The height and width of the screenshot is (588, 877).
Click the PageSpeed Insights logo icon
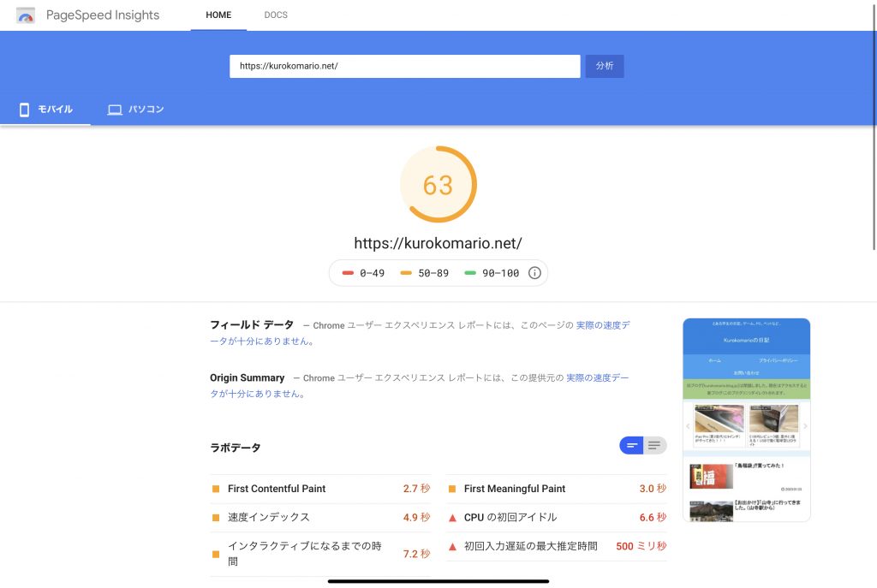click(x=26, y=15)
